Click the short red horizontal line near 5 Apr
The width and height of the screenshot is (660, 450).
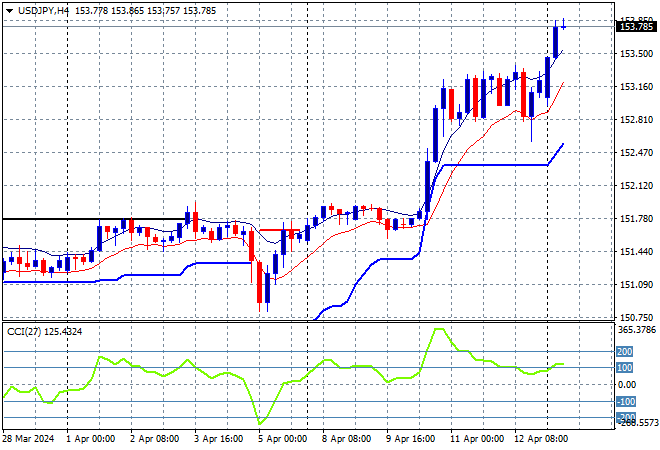[279, 230]
